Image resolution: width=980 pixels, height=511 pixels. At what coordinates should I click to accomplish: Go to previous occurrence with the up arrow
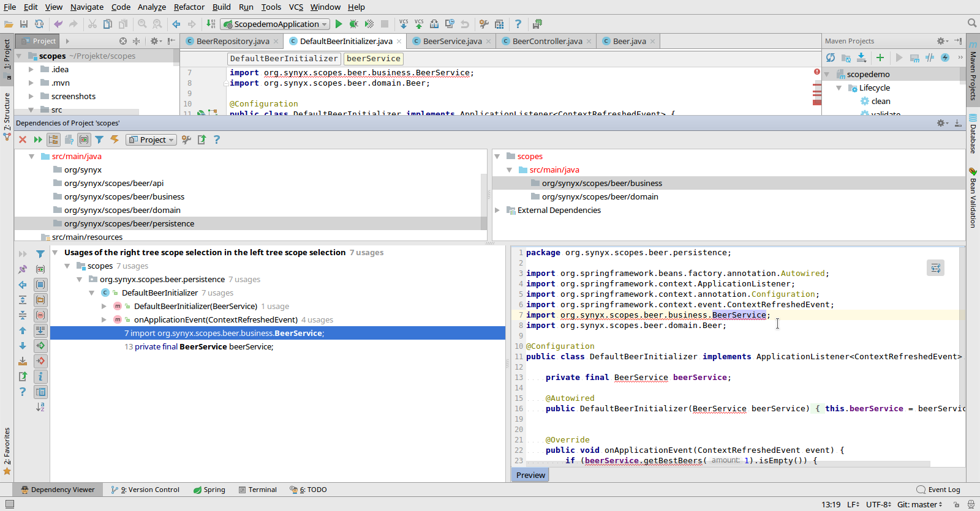(23, 330)
